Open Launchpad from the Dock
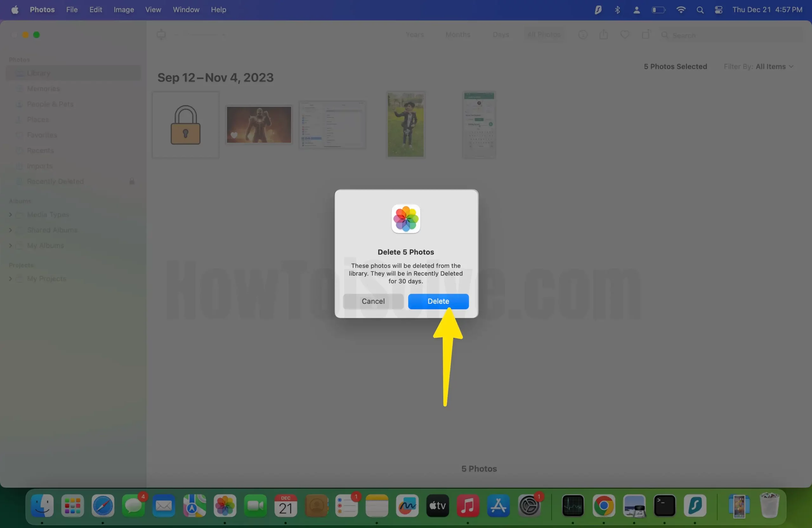The image size is (812, 528). (72, 505)
